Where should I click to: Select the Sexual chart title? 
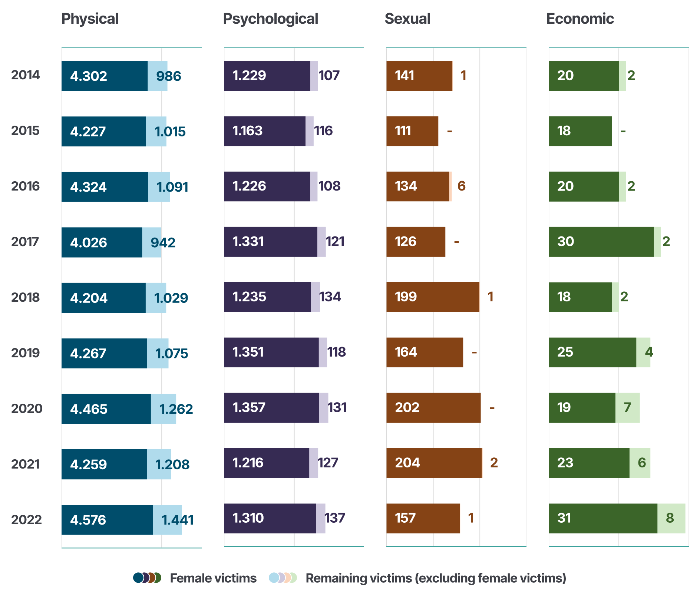click(407, 19)
